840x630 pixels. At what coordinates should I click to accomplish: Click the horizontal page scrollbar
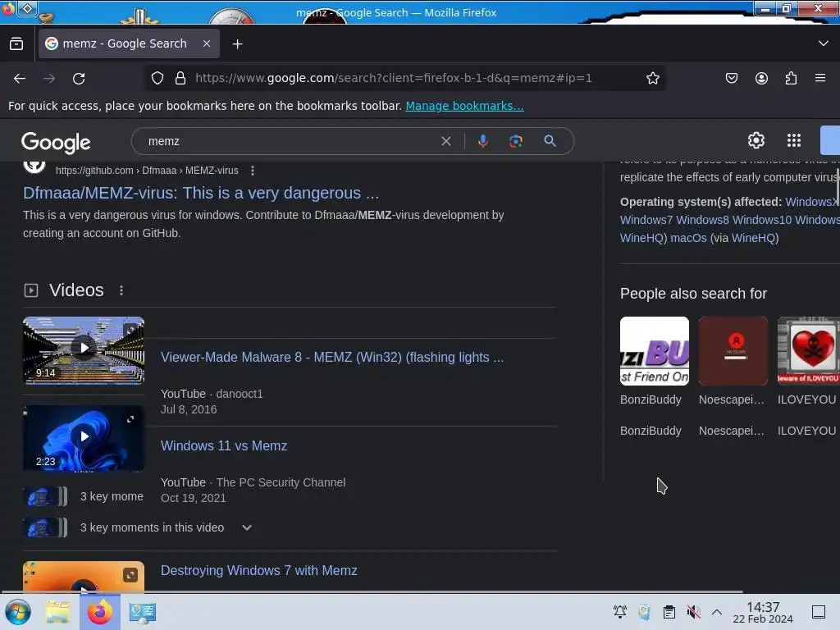click(x=372, y=591)
